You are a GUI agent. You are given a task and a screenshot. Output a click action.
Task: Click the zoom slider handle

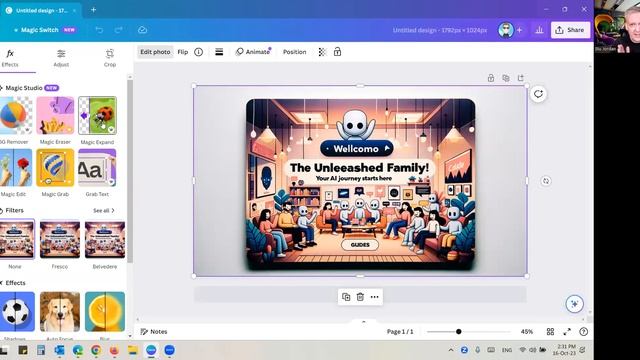(x=459, y=331)
